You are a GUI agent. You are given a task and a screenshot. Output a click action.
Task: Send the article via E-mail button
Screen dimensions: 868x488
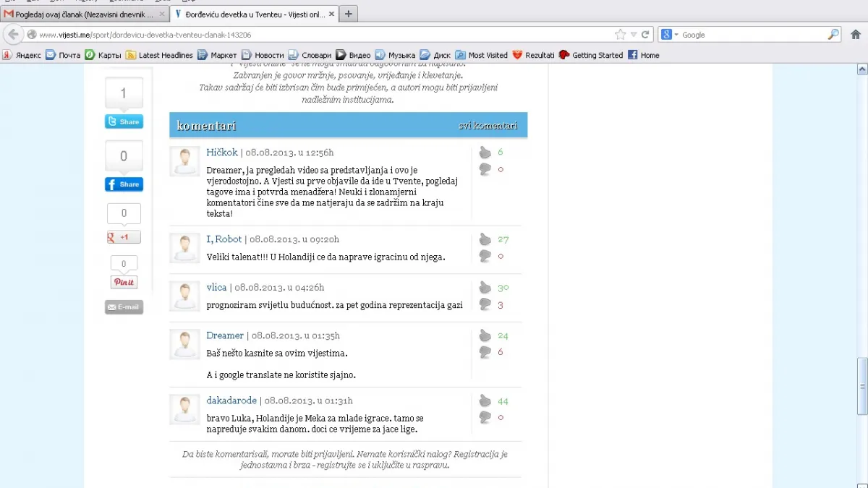pos(124,307)
